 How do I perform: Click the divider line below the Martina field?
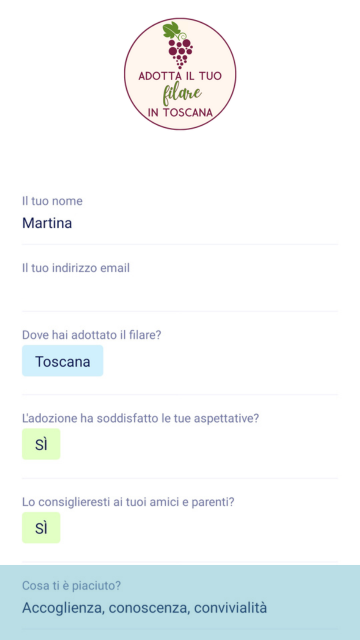tap(180, 244)
